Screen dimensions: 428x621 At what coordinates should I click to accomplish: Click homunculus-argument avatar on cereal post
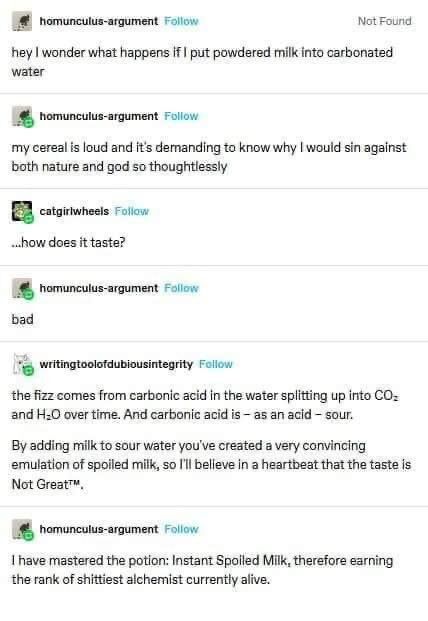click(x=22, y=116)
